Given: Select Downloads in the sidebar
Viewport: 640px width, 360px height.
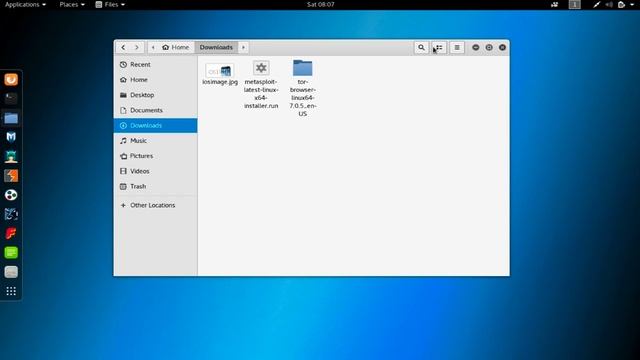Looking at the screenshot, I should point(156,125).
